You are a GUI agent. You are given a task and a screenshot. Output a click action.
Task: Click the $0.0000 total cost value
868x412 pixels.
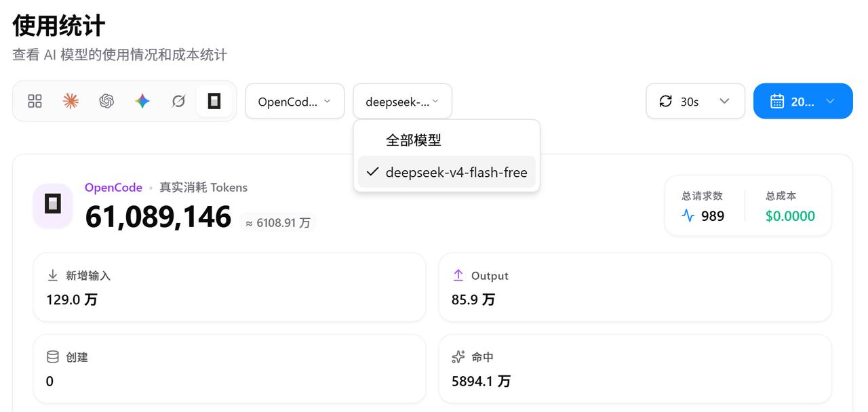[x=790, y=216]
